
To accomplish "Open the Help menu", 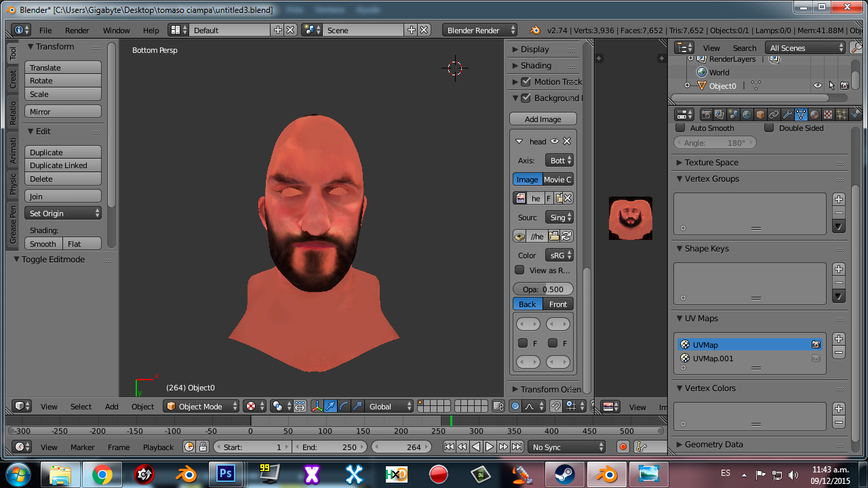I will pyautogui.click(x=151, y=30).
